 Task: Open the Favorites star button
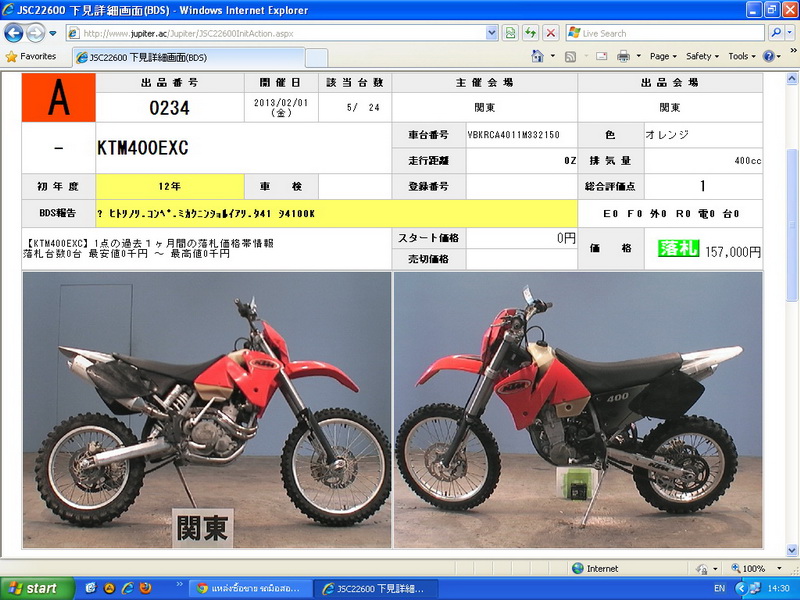click(31, 57)
